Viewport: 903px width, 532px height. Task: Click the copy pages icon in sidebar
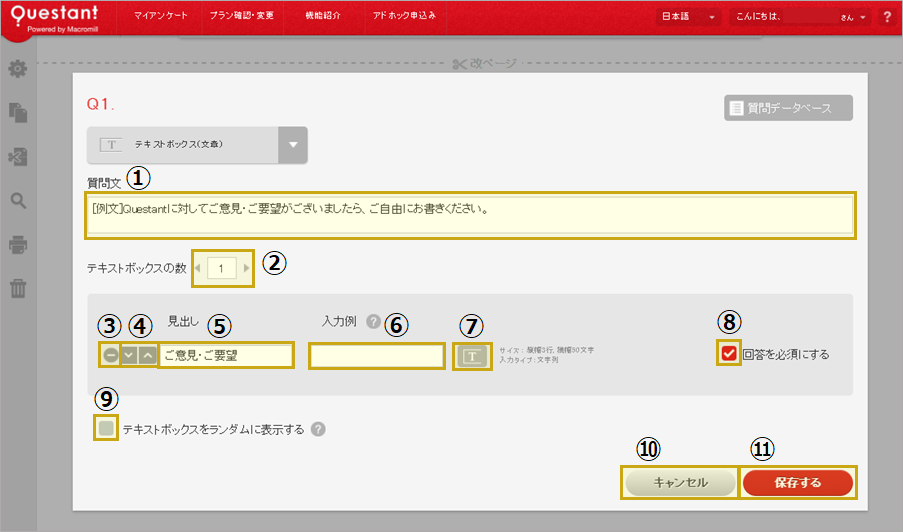click(17, 113)
